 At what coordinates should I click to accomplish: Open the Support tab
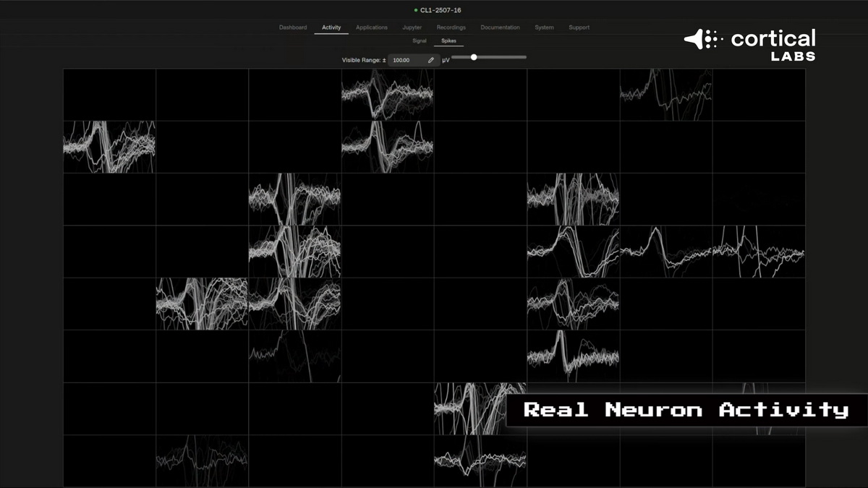coord(579,27)
